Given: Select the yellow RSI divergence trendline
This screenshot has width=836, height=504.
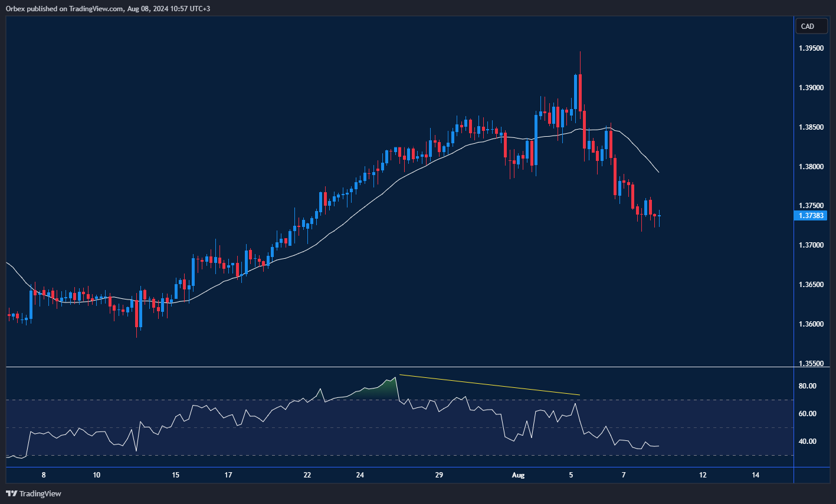Looking at the screenshot, I should 490,385.
